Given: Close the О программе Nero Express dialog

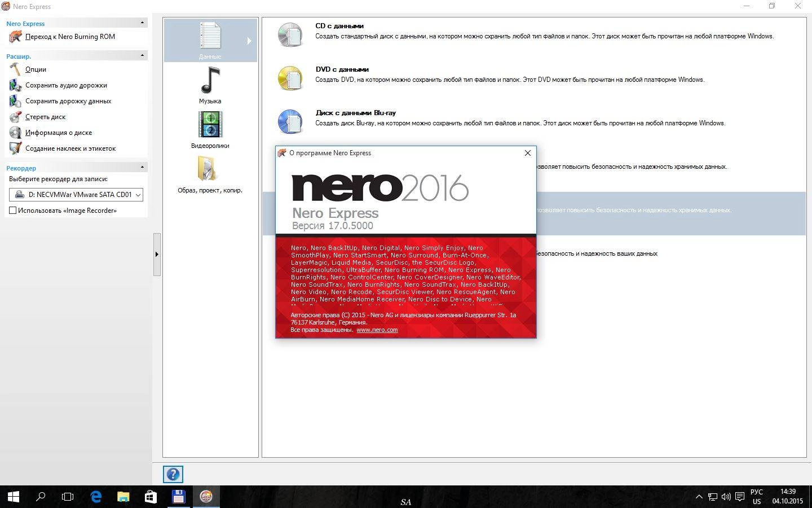Looking at the screenshot, I should tap(528, 153).
